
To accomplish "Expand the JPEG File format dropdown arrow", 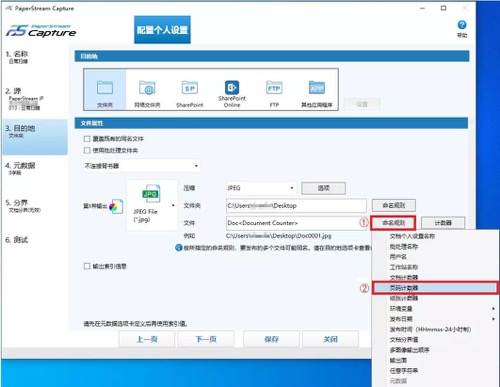I will point(173,205).
